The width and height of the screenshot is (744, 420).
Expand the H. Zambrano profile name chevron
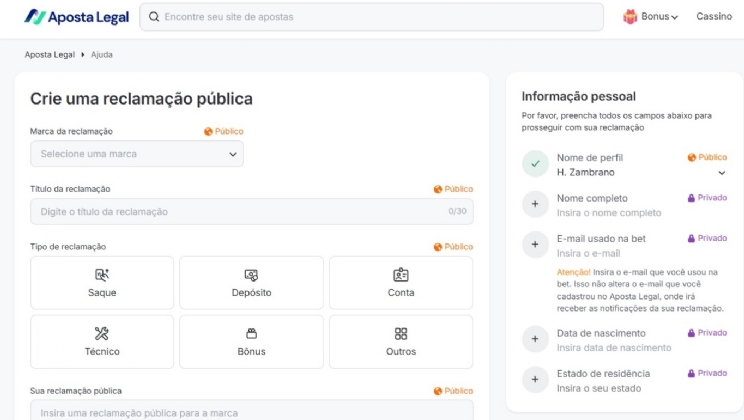pos(722,173)
